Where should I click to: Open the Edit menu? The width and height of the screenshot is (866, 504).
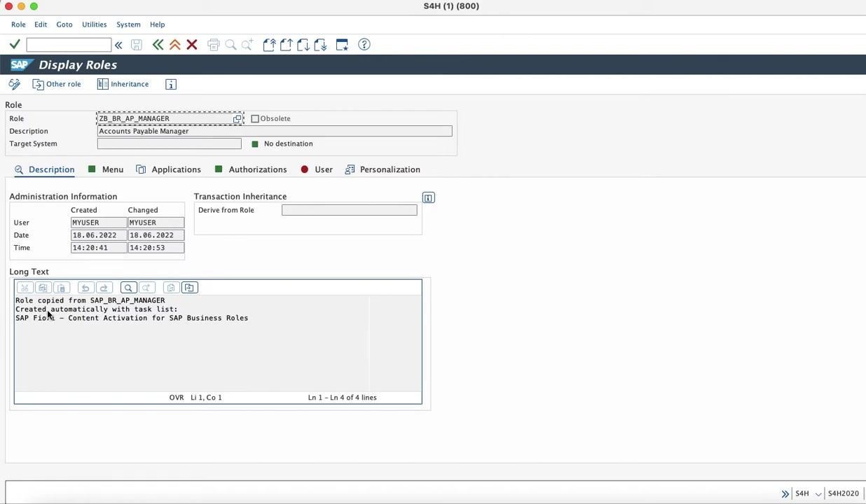coord(41,24)
